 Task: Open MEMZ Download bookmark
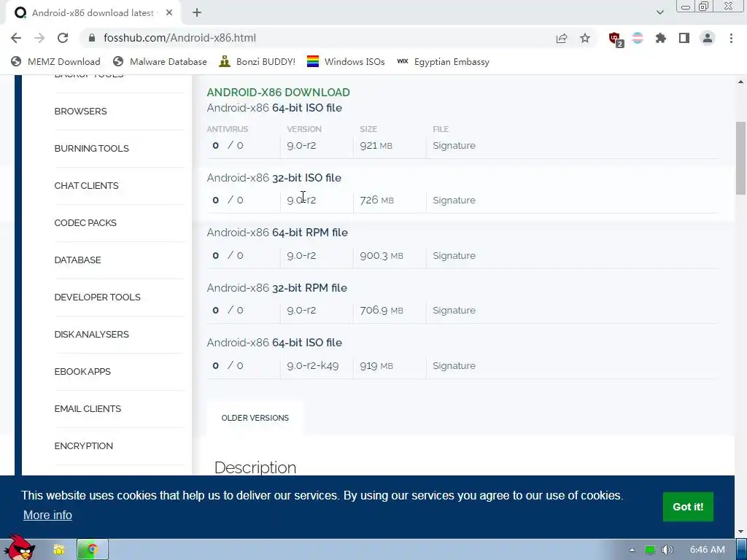click(x=55, y=62)
